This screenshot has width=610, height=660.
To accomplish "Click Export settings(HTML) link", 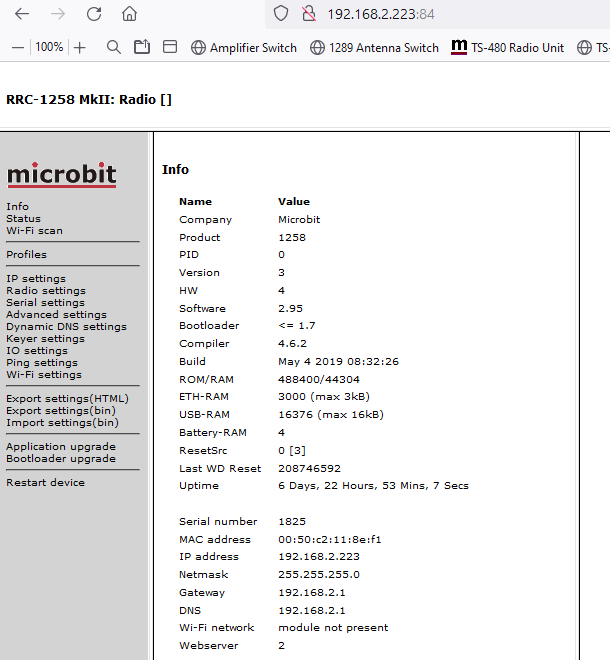I will tap(67, 399).
